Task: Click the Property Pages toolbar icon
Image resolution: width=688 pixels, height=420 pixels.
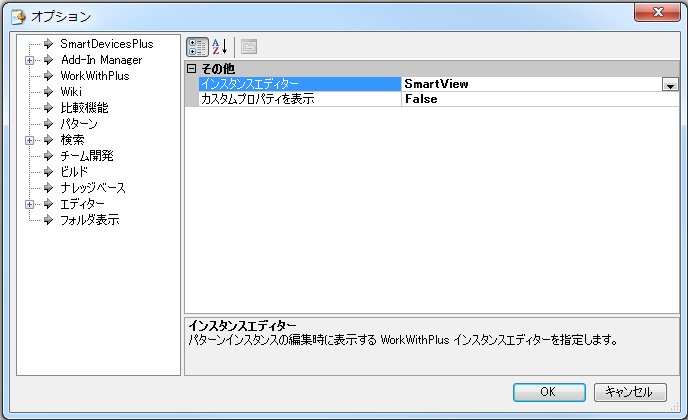Action: [x=249, y=46]
